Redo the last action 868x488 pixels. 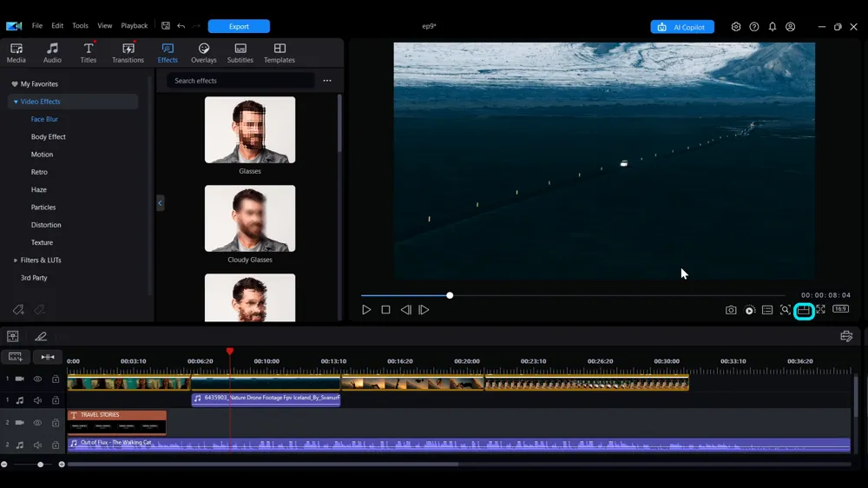[x=196, y=25]
